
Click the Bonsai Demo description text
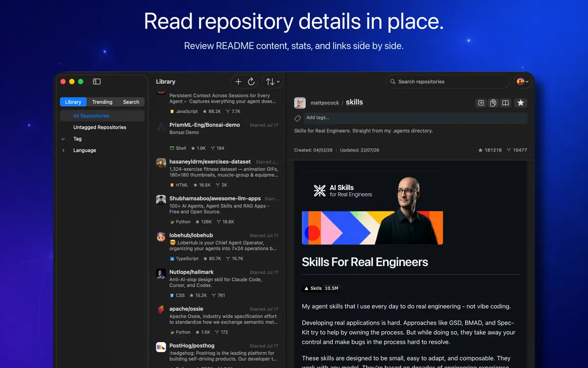tap(184, 132)
